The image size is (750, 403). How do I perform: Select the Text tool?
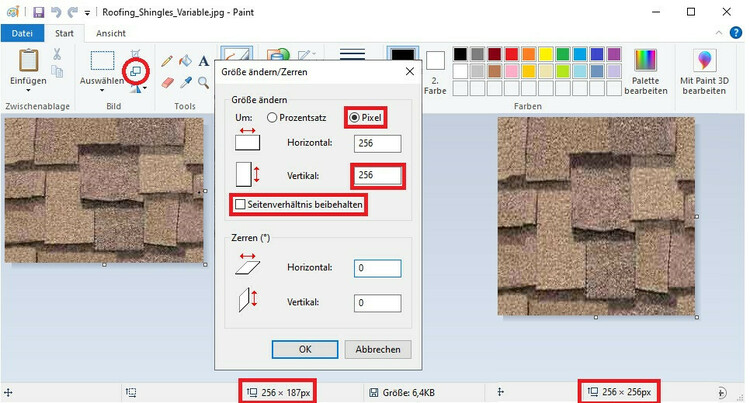pos(204,61)
